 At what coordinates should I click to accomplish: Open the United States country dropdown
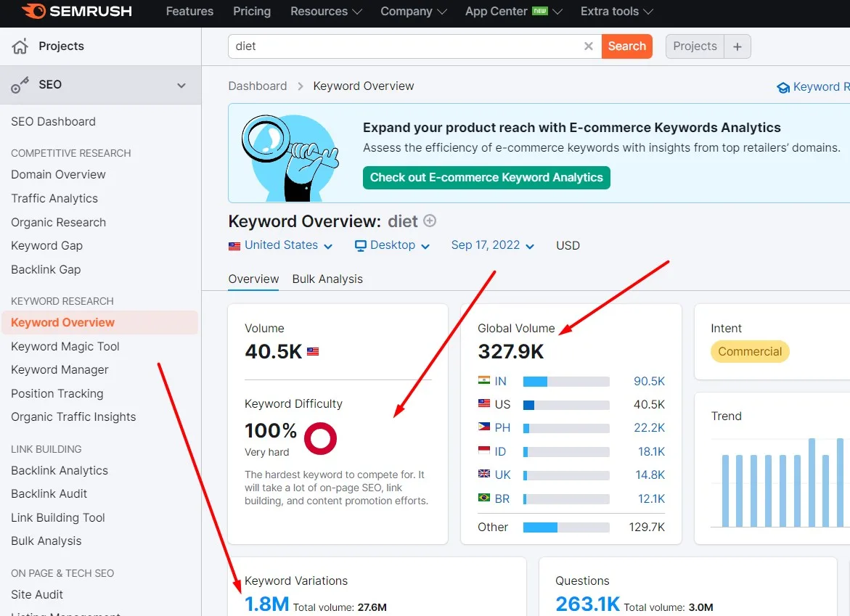coord(281,245)
